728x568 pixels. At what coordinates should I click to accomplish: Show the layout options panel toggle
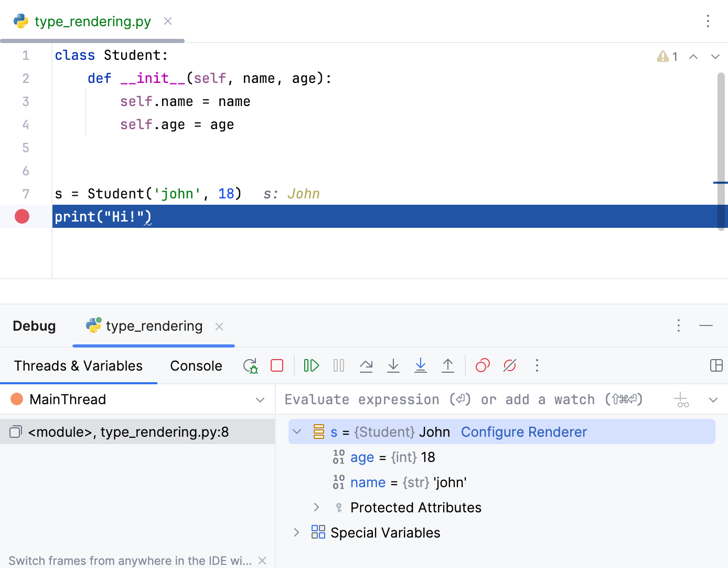[716, 365]
